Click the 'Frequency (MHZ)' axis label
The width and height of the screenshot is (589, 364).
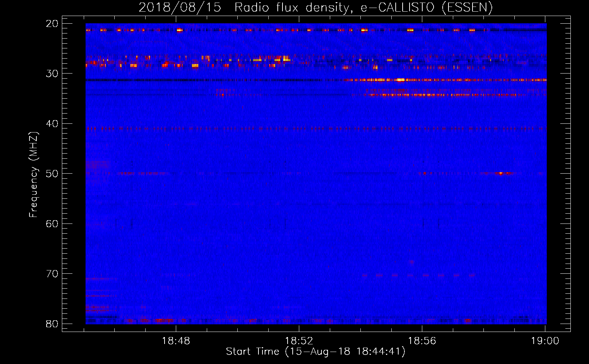[33, 175]
